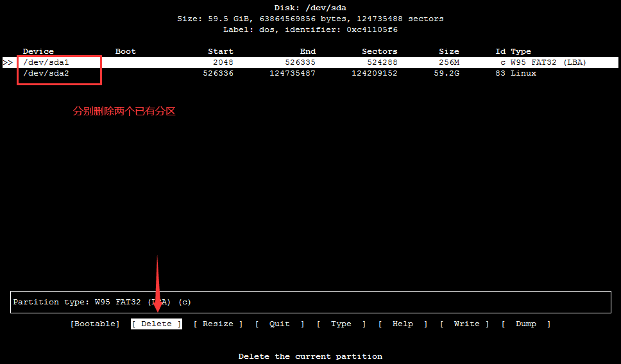Screen dimensions: 621x364
Task: Click the Boot column header
Action: pos(126,51)
